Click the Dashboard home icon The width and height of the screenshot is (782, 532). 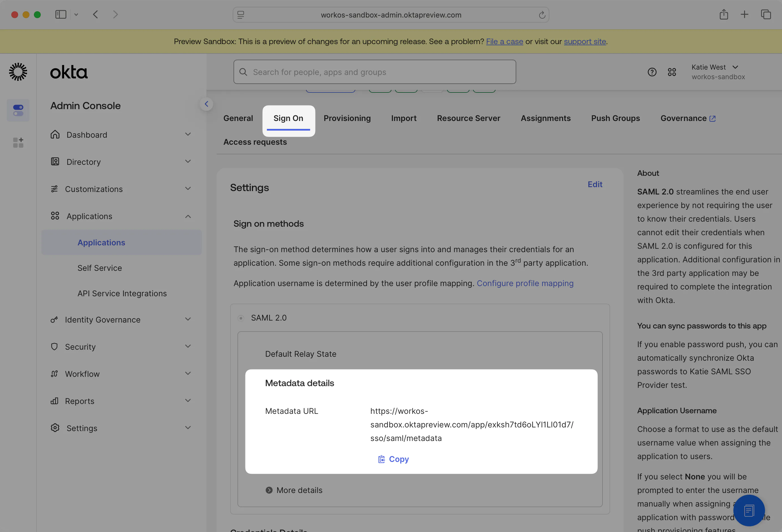tap(55, 134)
